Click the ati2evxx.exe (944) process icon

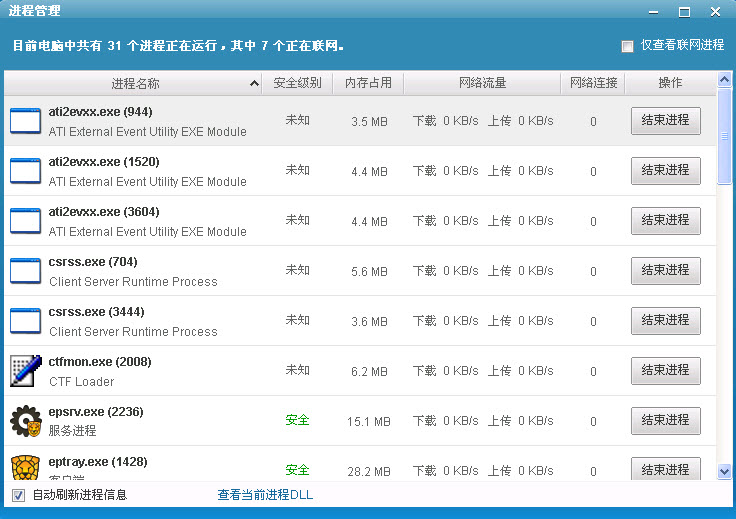pos(25,121)
